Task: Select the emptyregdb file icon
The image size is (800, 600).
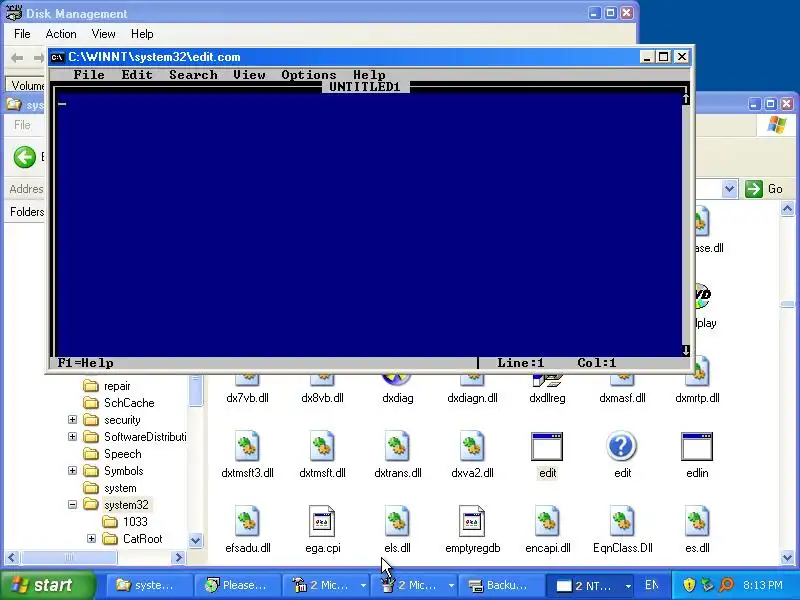Action: [472, 521]
